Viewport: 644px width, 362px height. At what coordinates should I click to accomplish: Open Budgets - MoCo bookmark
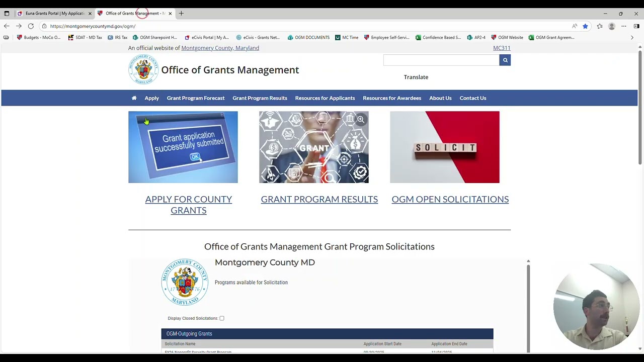coord(39,37)
